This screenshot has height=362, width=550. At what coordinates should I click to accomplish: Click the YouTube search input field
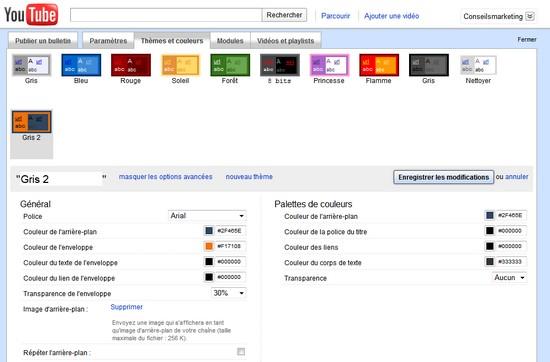(166, 15)
